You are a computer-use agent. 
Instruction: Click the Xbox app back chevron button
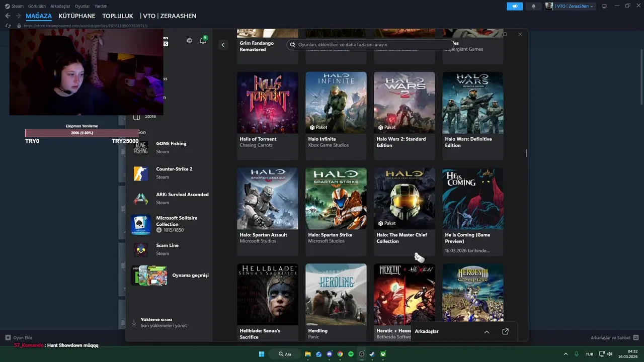pos(223,45)
